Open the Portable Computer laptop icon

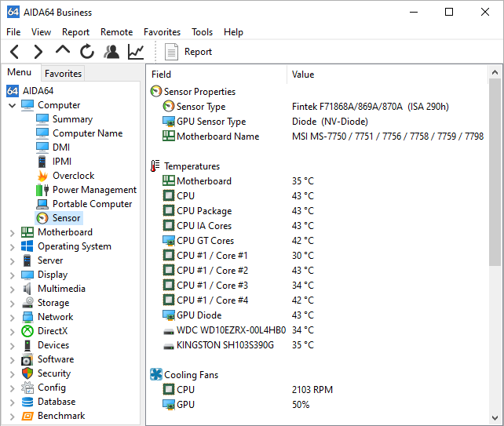[x=42, y=204]
